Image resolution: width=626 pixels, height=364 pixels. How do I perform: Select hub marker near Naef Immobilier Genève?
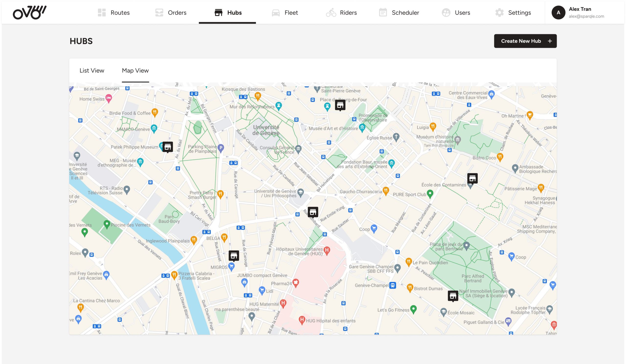tap(453, 296)
